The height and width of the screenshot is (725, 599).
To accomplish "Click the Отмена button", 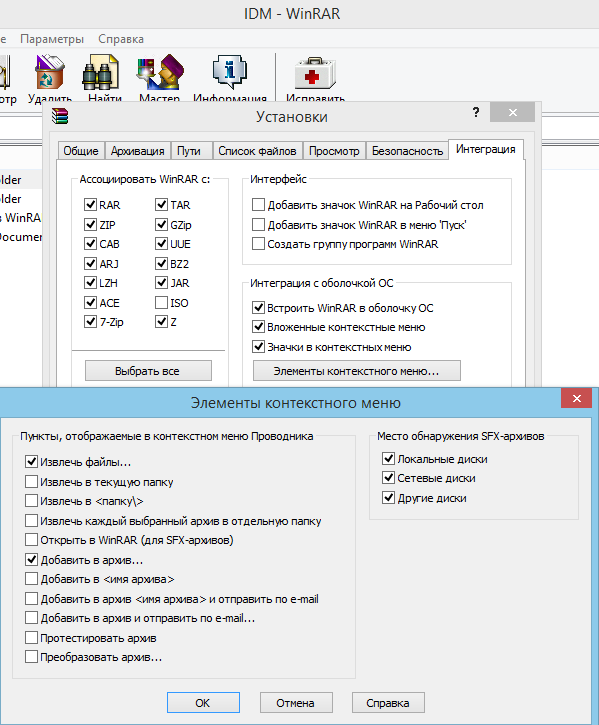I will coord(296,703).
